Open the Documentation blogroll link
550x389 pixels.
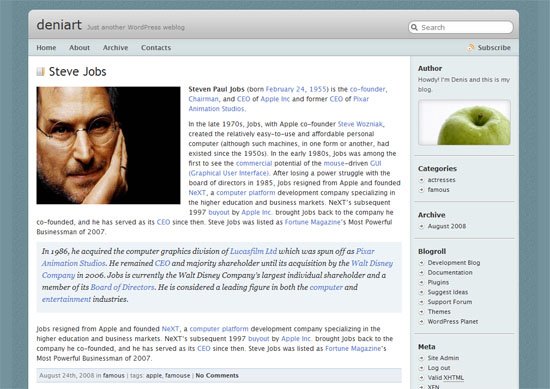(x=450, y=273)
